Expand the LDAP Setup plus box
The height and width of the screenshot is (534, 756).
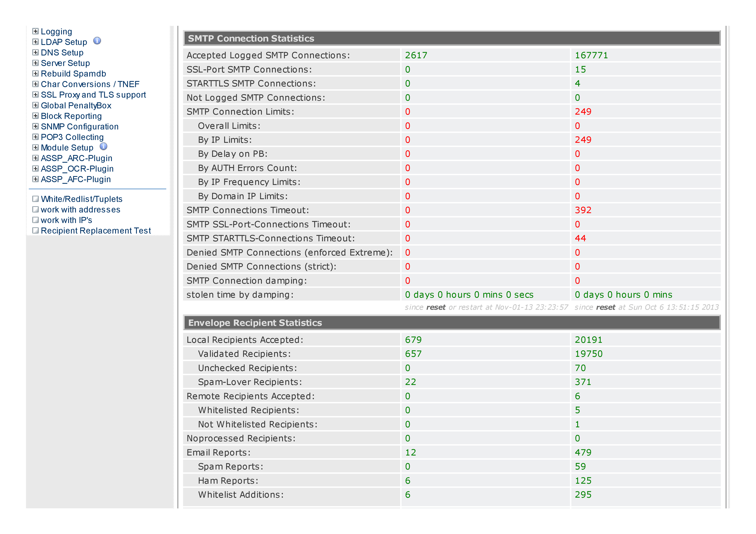[x=36, y=42]
